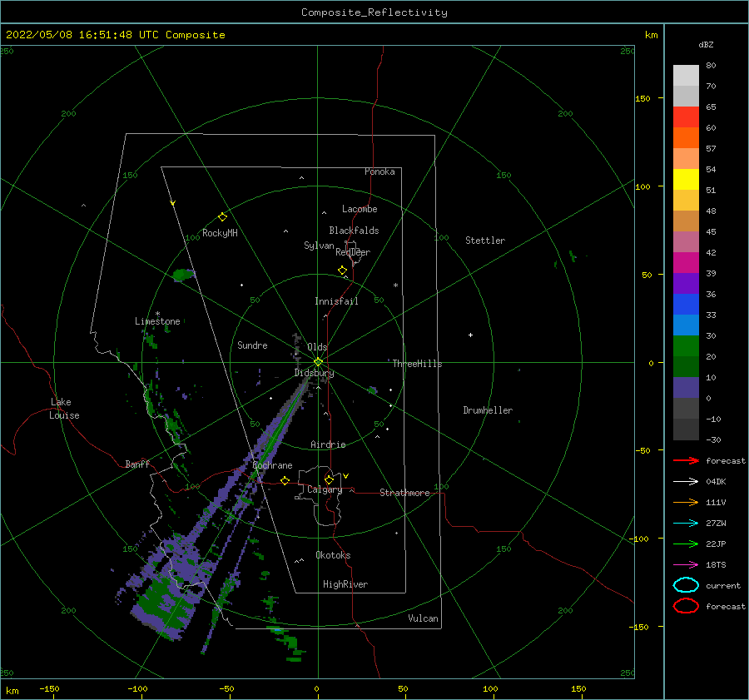Click the yellow diamond marker below RedDeer

[x=342, y=271]
